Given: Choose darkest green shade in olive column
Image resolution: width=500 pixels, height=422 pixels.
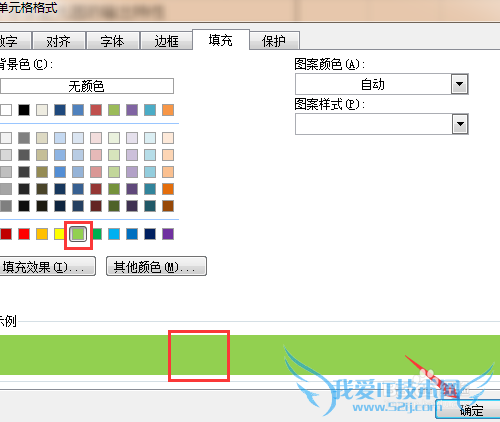Looking at the screenshot, I should 114,206.
